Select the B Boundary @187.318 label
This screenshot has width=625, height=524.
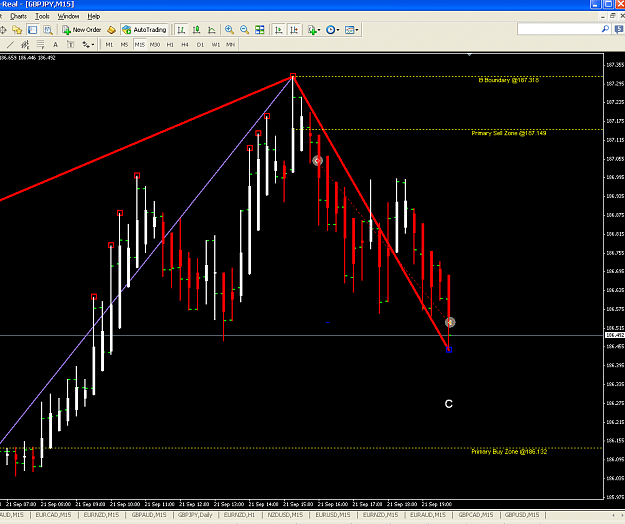pos(509,80)
